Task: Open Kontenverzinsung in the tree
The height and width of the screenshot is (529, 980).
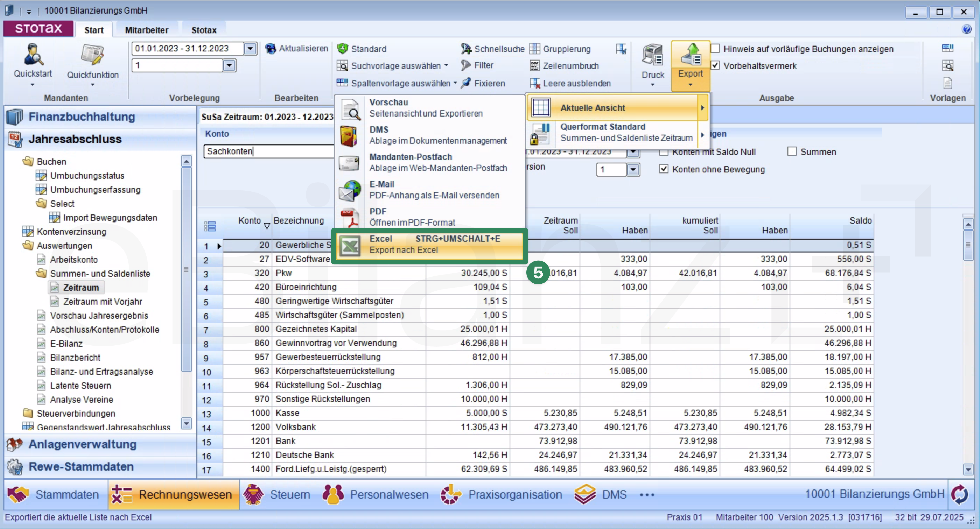Action: pos(71,232)
